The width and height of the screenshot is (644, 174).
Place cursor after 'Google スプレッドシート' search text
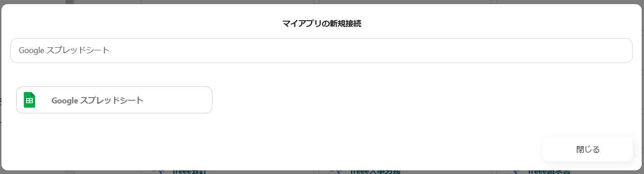click(x=110, y=50)
